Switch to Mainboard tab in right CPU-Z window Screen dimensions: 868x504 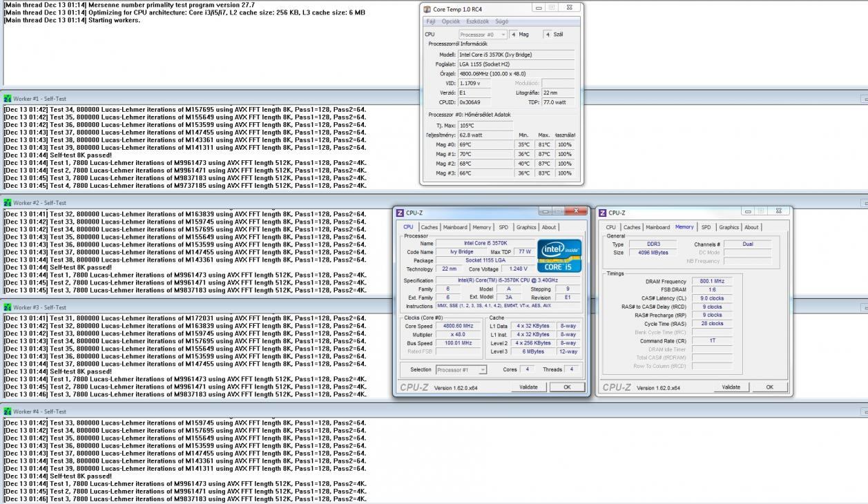click(x=657, y=227)
